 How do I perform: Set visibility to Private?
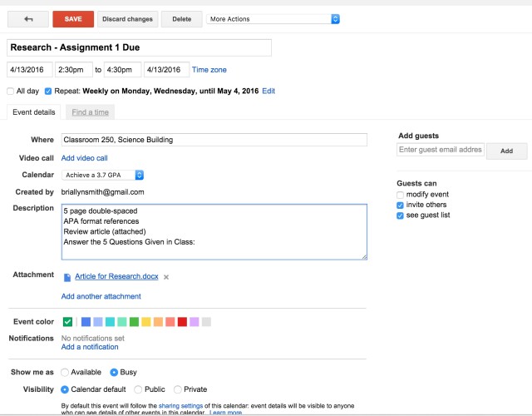coord(177,389)
